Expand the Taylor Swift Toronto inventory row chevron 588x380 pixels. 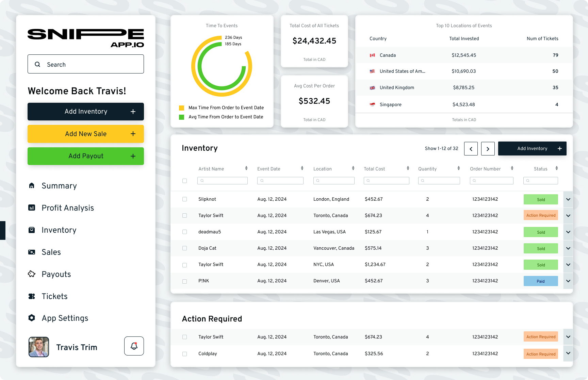click(568, 216)
